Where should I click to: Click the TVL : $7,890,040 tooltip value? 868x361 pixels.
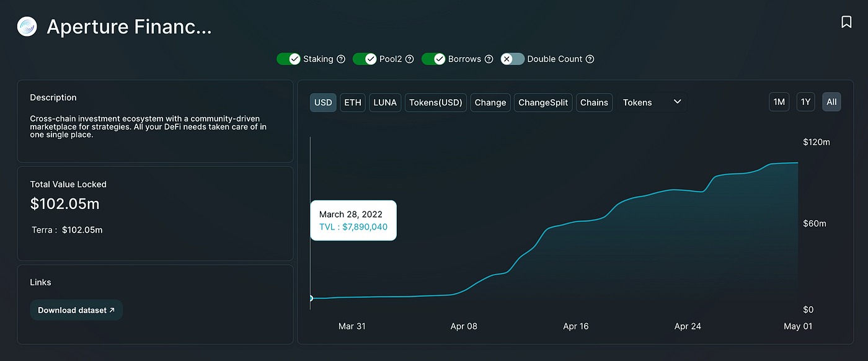pos(353,227)
